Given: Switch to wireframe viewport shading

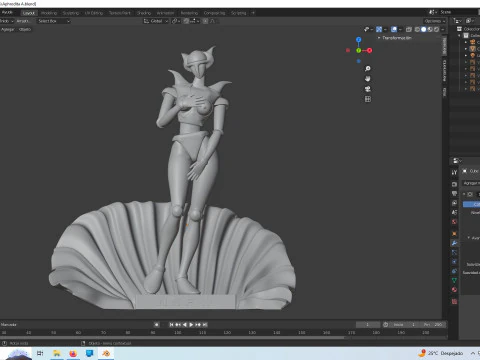Looking at the screenshot, I should tap(417, 29).
